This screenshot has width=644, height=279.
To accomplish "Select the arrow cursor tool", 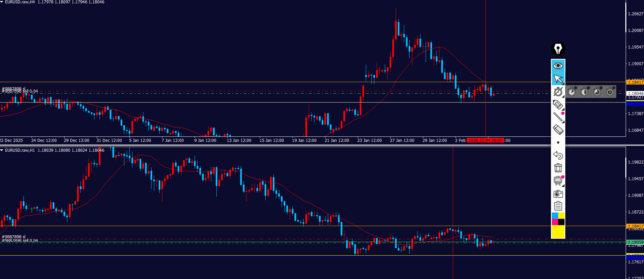I will click(x=558, y=79).
